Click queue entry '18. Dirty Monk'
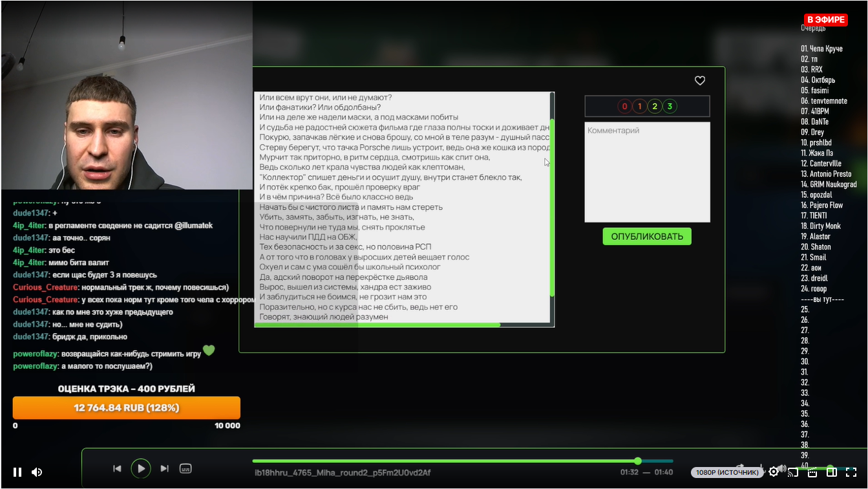This screenshot has height=489, width=868. [821, 226]
